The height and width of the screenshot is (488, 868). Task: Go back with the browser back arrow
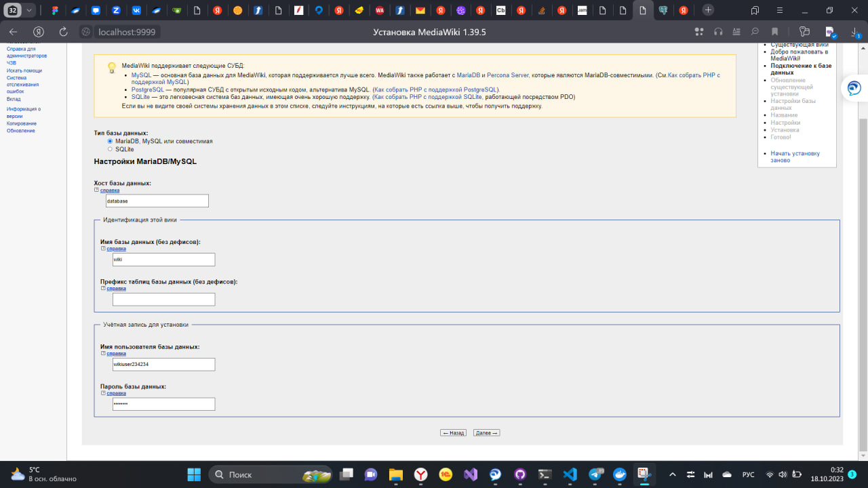pyautogui.click(x=13, y=32)
